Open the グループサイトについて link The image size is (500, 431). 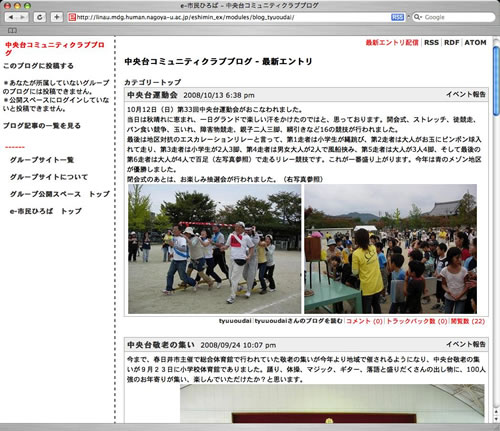click(x=49, y=177)
